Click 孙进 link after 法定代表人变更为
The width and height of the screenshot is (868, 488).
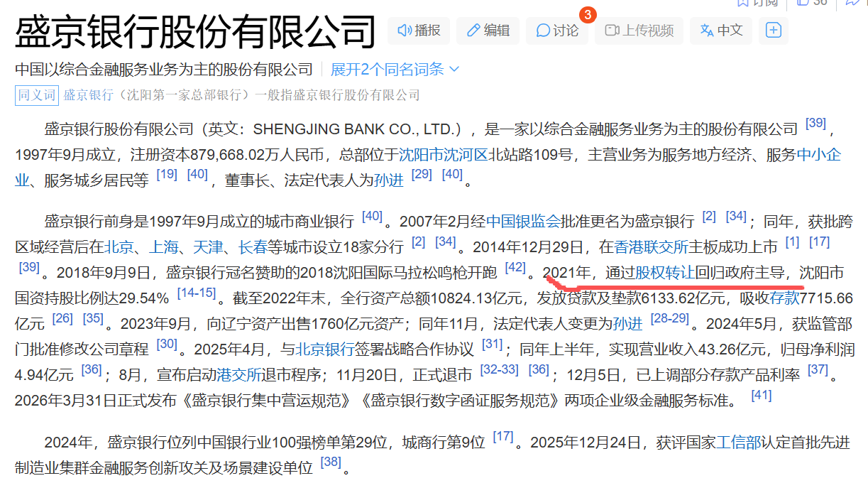tap(627, 323)
